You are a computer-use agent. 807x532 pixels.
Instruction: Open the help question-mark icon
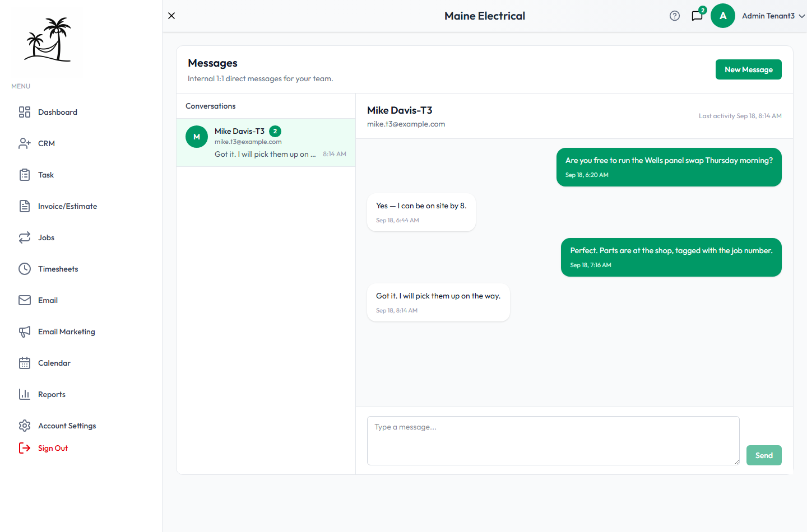(675, 16)
